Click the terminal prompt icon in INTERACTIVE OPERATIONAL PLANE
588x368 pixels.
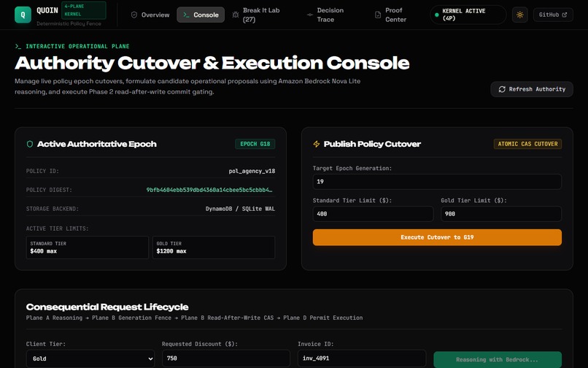pos(18,46)
